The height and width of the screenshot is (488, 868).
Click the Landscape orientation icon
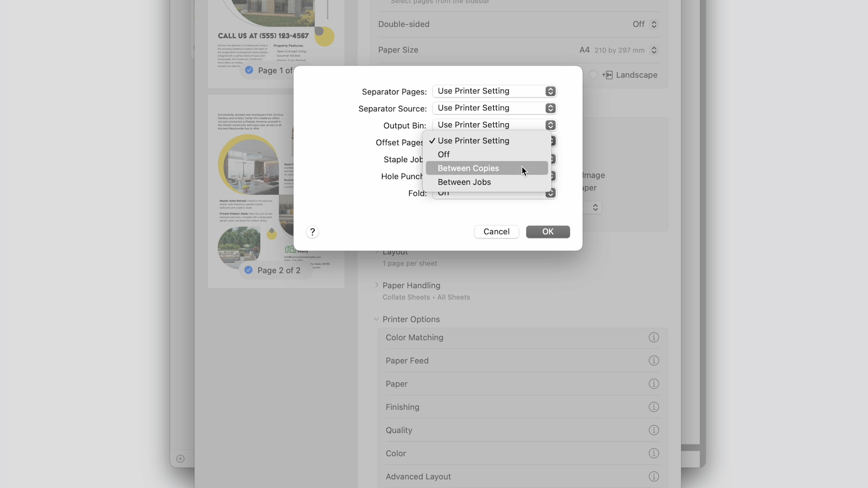point(608,75)
